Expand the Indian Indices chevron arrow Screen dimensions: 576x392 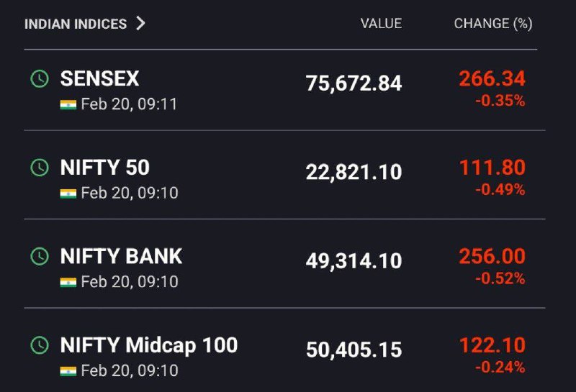pos(140,23)
